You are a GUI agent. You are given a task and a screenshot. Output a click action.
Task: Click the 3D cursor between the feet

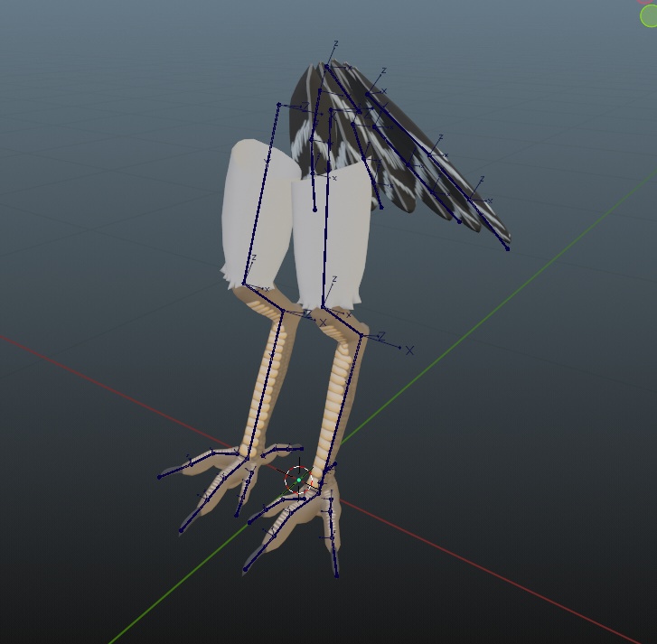(299, 480)
